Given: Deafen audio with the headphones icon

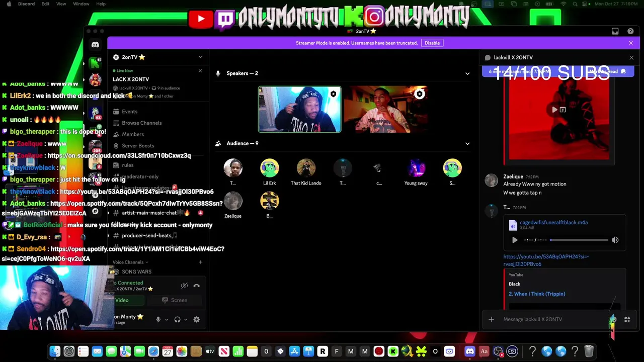Looking at the screenshot, I should point(177,319).
